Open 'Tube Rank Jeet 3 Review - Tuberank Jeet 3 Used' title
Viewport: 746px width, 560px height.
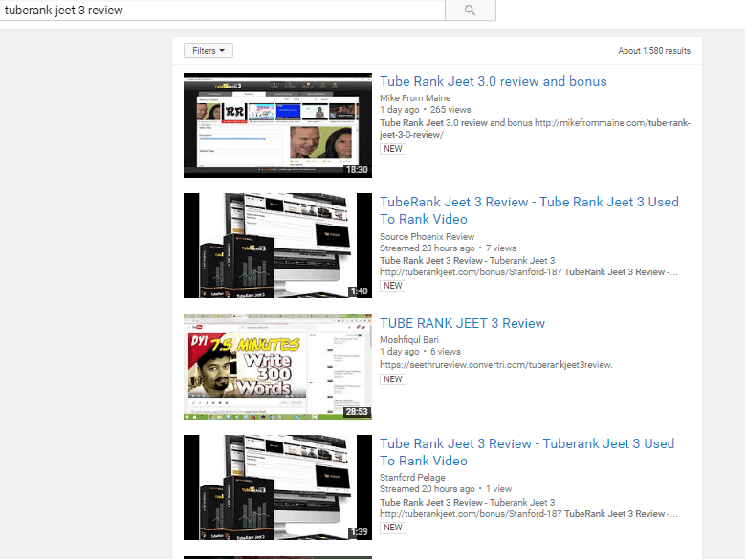[527, 452]
